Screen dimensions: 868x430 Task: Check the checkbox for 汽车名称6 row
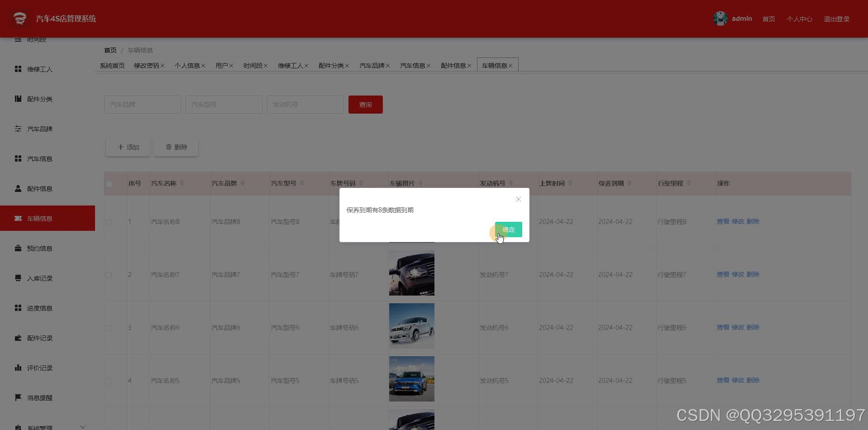click(109, 327)
